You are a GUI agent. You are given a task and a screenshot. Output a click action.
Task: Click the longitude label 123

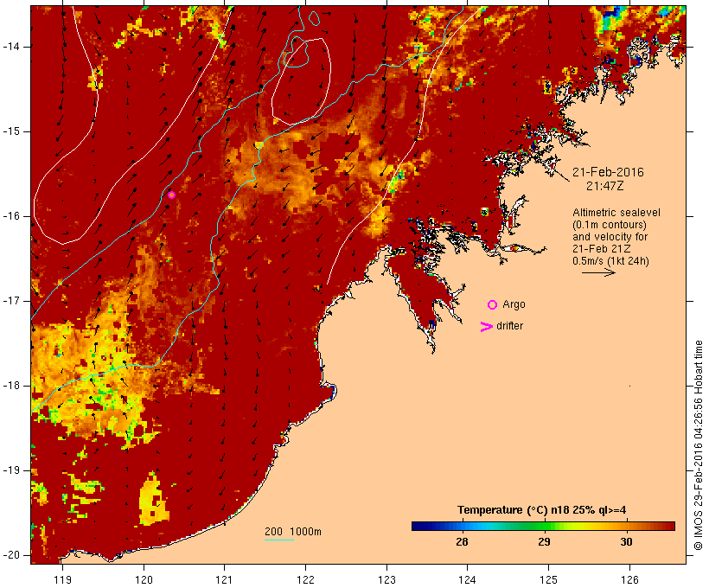(386, 580)
